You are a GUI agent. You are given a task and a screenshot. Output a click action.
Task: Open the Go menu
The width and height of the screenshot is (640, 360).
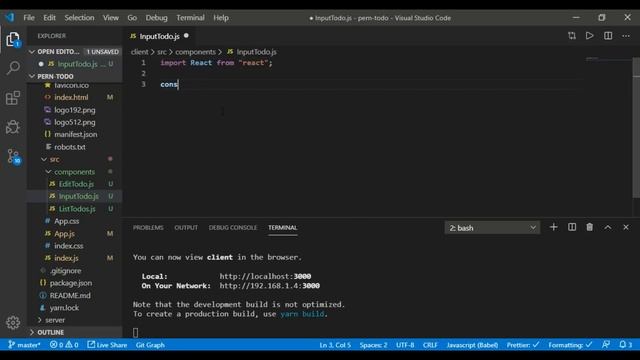coord(132,18)
